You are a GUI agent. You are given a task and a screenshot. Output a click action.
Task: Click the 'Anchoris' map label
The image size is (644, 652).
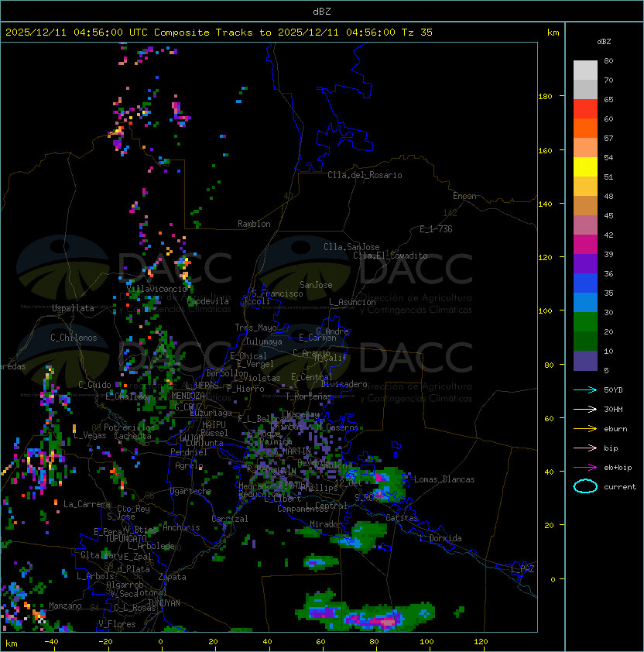181,527
